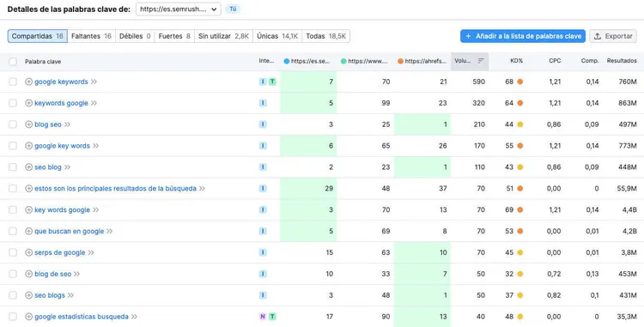
Task: Click the plus icon beside 'seo blog'
Action: click(28, 167)
